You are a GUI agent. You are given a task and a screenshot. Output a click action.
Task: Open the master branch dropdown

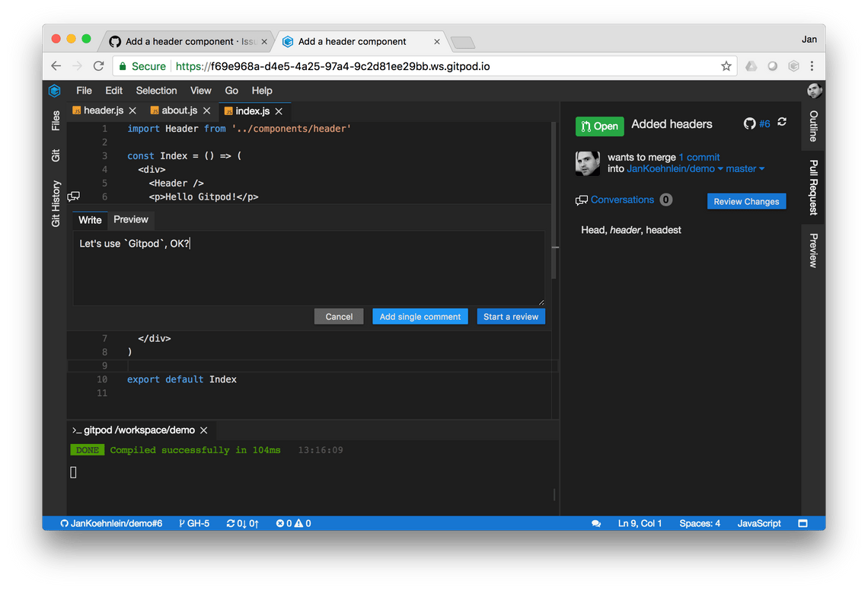[x=745, y=169]
